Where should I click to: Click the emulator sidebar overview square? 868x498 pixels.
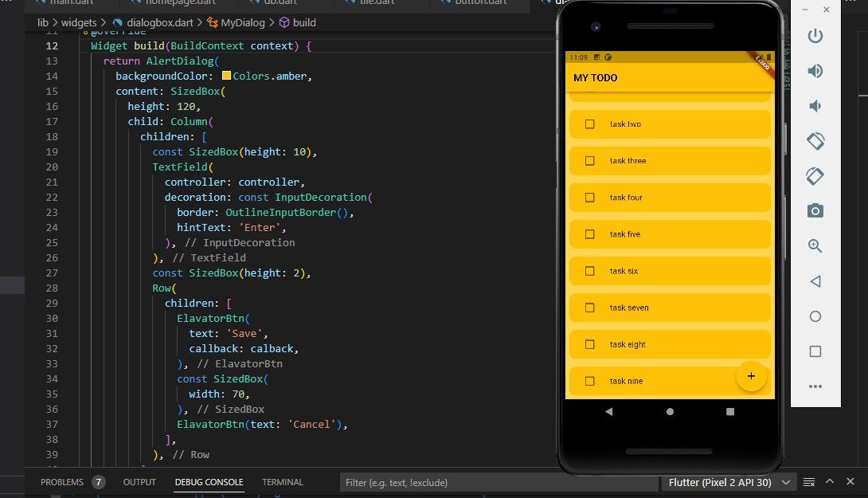(x=815, y=351)
